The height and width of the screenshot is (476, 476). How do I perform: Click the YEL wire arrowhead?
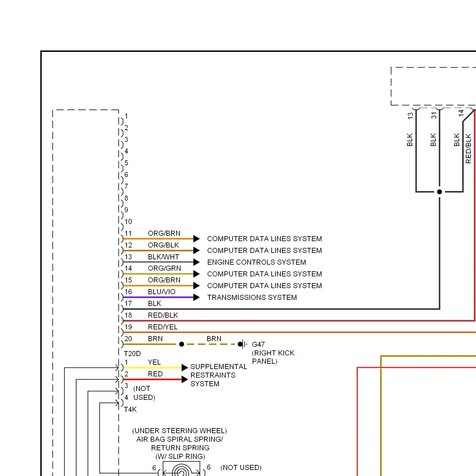click(185, 367)
